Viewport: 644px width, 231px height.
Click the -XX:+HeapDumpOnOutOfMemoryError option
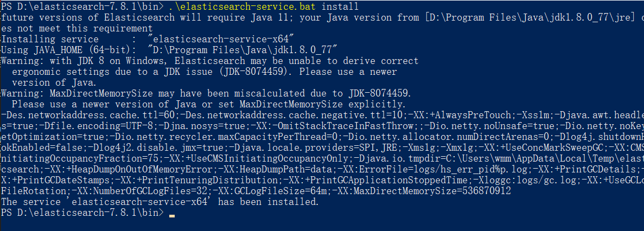(x=122, y=169)
